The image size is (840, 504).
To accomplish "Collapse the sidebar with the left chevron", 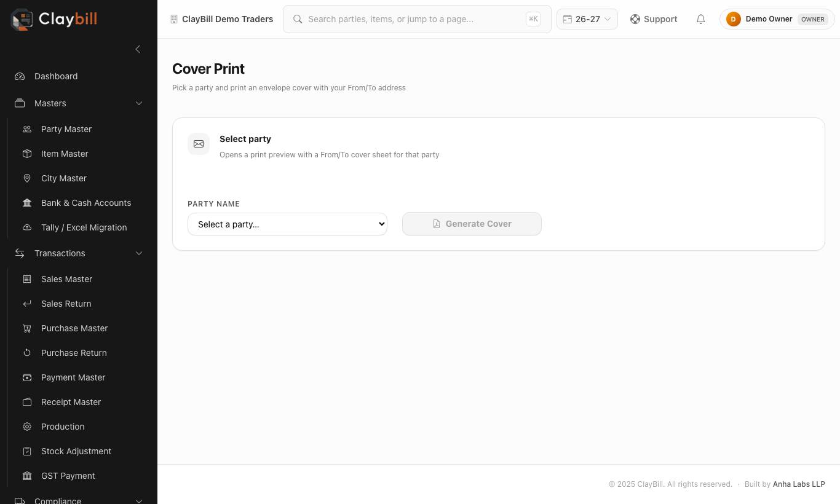I will click(138, 49).
